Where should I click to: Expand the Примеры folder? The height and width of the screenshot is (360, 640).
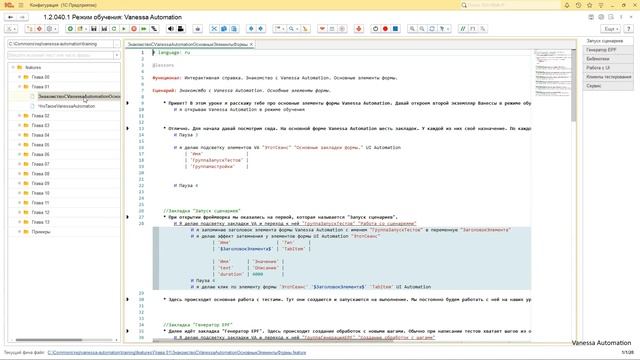tap(19, 232)
